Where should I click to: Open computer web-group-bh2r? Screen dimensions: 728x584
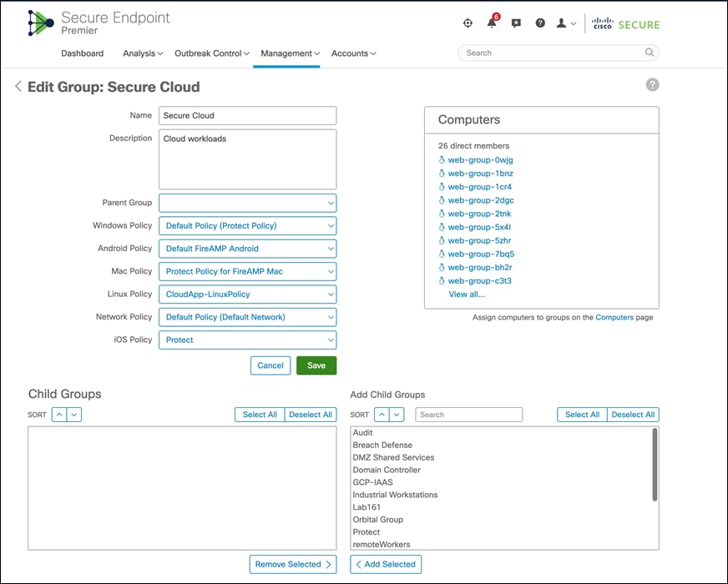coord(480,268)
